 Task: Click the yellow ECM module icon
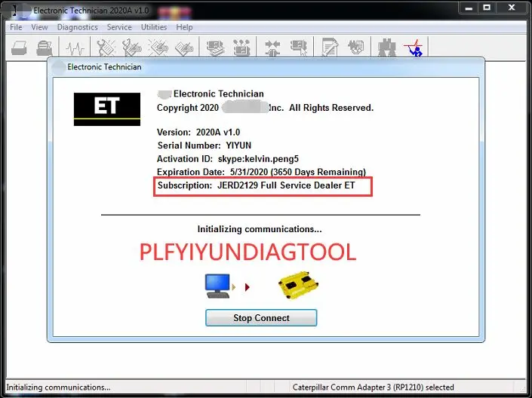click(x=298, y=285)
